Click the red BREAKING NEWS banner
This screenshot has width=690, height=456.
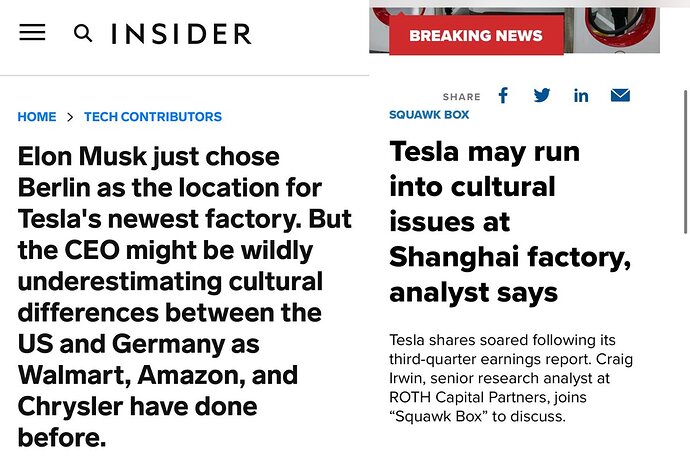pos(476,36)
